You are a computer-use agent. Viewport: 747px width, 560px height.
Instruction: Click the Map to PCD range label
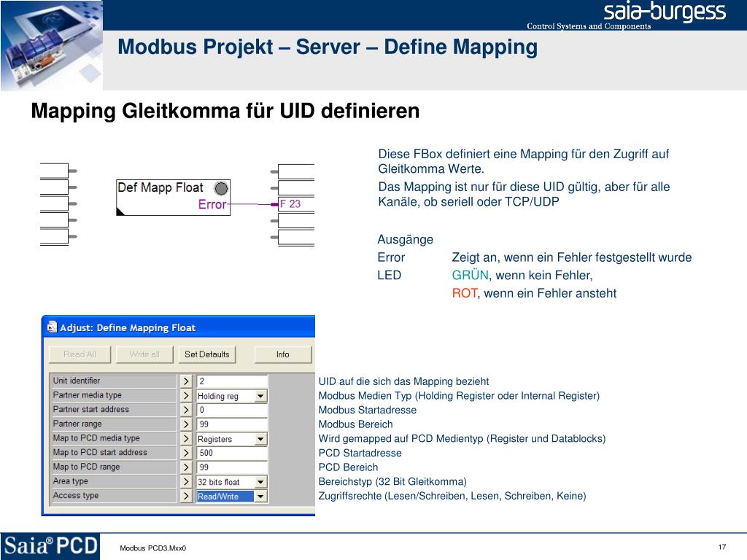[x=113, y=467]
